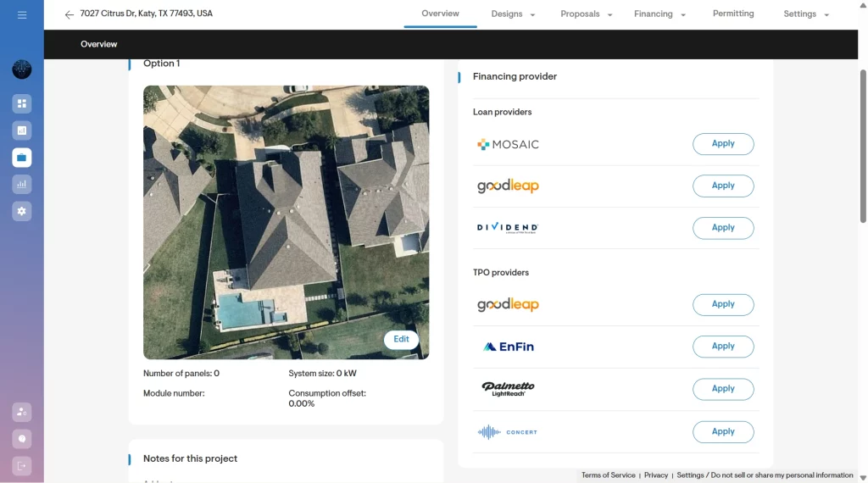Switch to the Permitting tab
868x483 pixels.
pos(733,14)
